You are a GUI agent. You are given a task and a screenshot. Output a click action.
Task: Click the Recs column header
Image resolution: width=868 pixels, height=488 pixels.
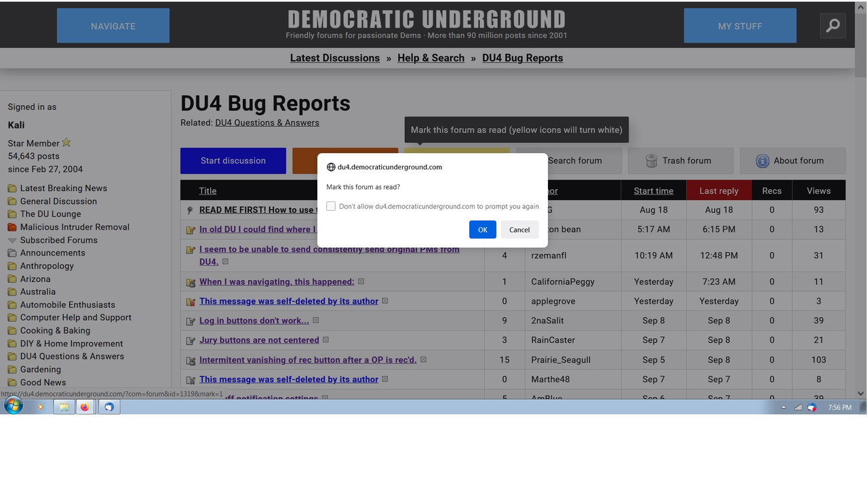click(x=772, y=190)
